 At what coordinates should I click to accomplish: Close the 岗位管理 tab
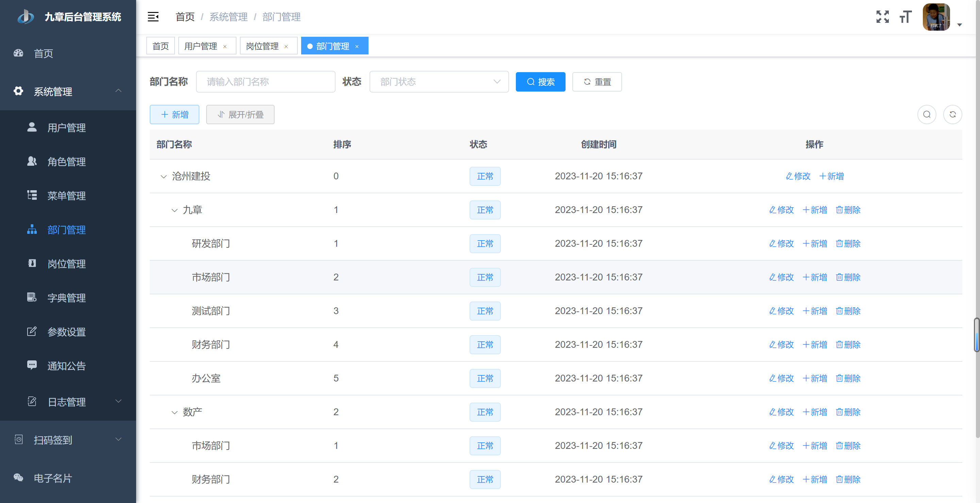[x=286, y=46]
